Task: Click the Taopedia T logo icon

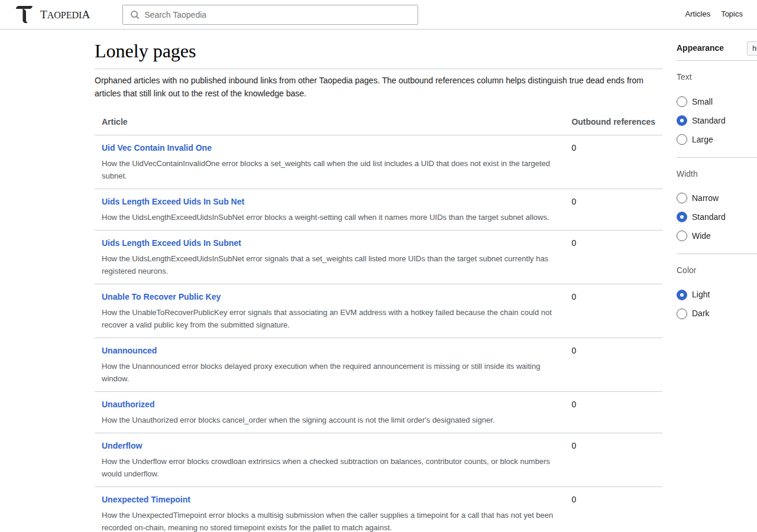Action: click(24, 14)
